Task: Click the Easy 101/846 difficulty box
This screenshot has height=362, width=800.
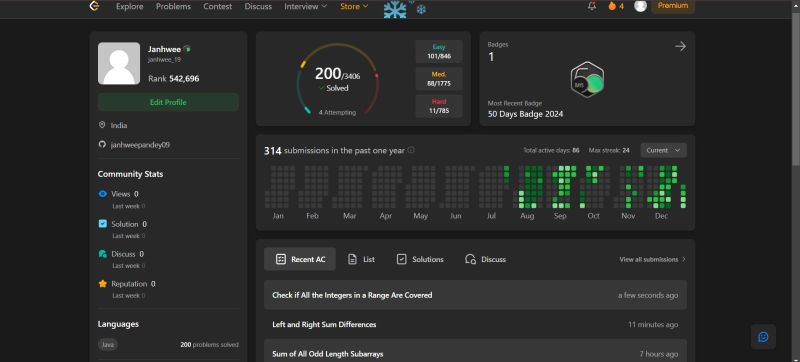Action: point(439,51)
